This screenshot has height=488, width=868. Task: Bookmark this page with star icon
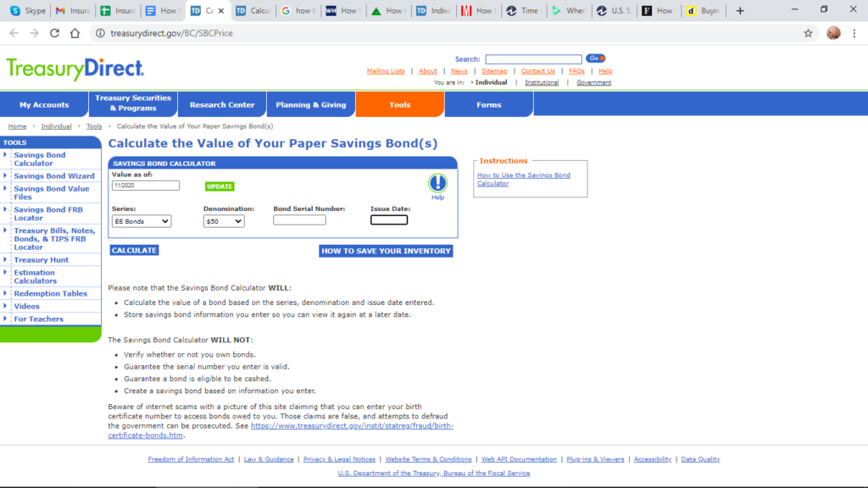[x=808, y=33]
